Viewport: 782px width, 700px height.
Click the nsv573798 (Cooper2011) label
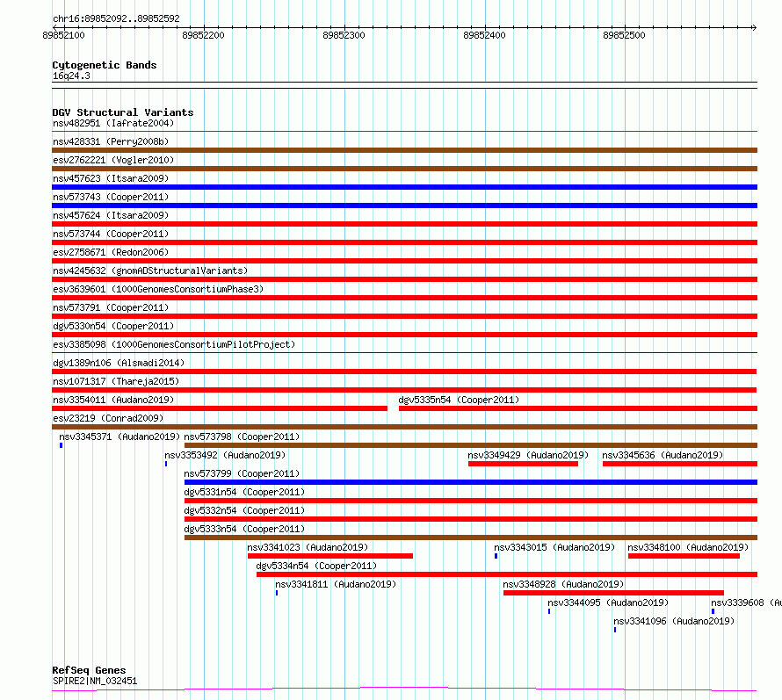[242, 437]
